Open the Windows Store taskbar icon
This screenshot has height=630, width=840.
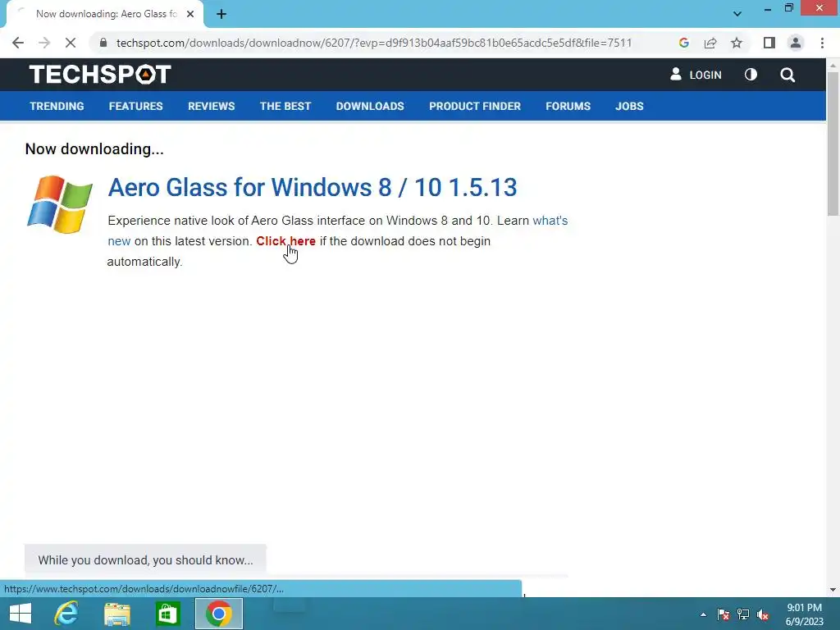[x=168, y=614]
